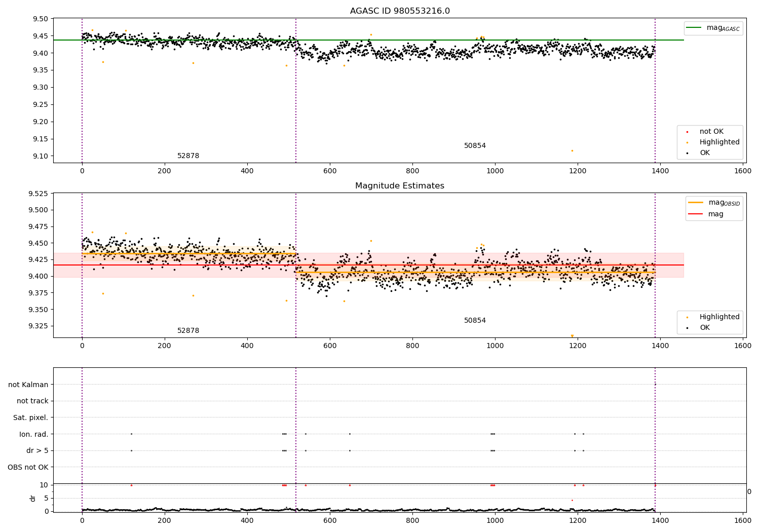
Task: Click the title 'AGASC ID 980553216.0'
Action: pos(400,11)
